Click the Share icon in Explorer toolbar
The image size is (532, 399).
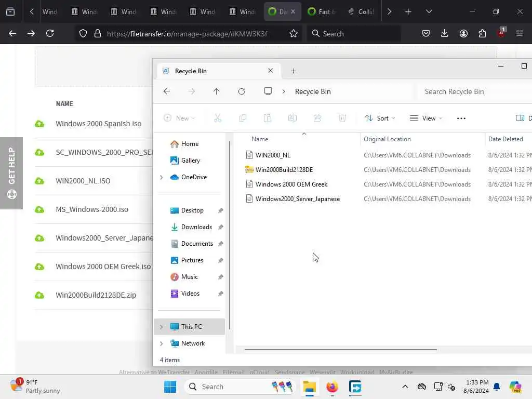(317, 118)
